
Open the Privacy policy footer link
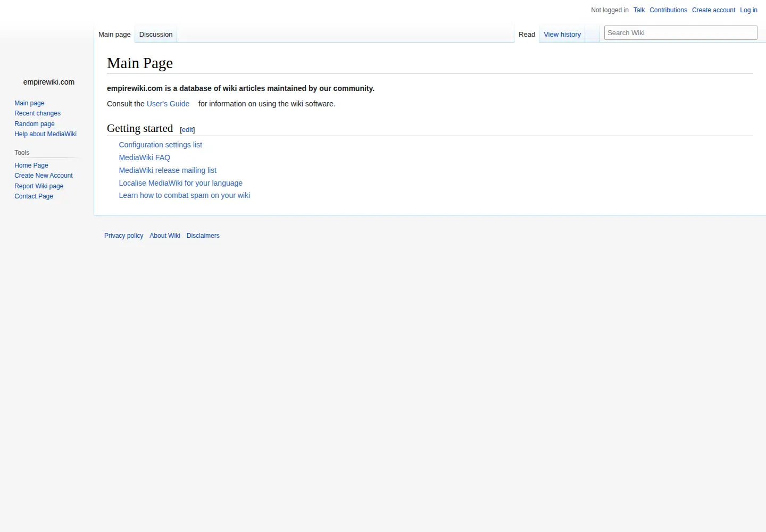coord(123,236)
